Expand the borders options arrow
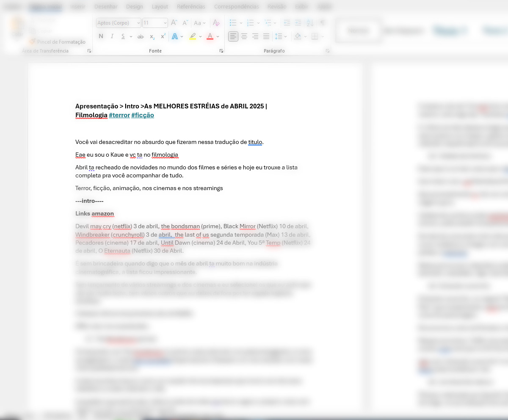This screenshot has height=420, width=508. pyautogui.click(x=322, y=36)
